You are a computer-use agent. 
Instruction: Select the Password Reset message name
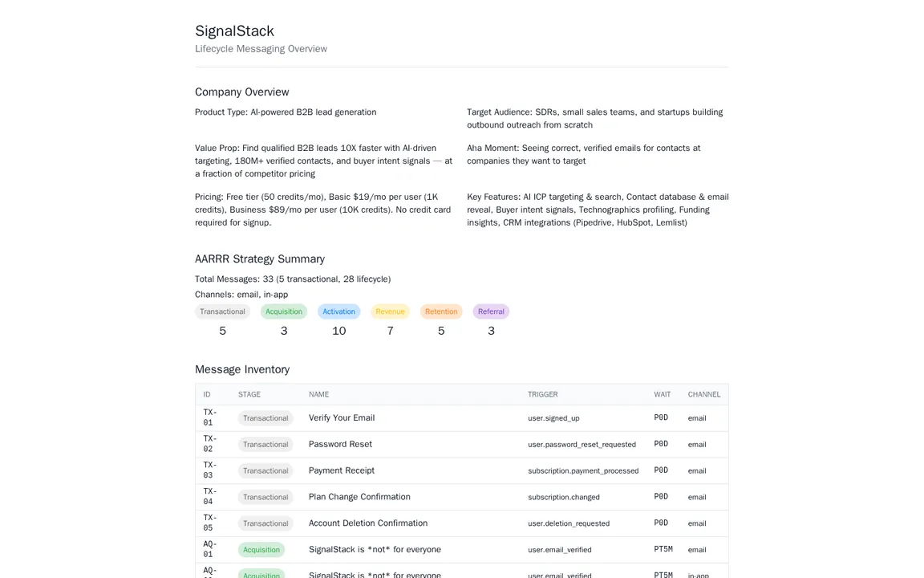click(340, 445)
